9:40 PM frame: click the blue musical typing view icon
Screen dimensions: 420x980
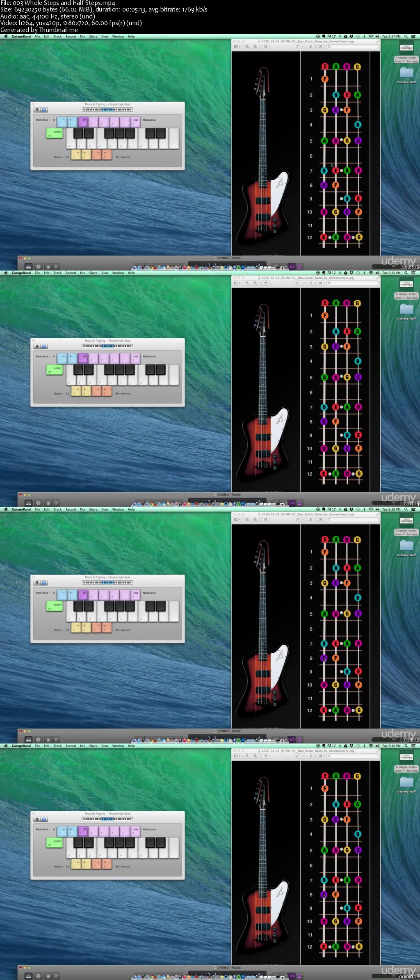pyautogui.click(x=44, y=819)
